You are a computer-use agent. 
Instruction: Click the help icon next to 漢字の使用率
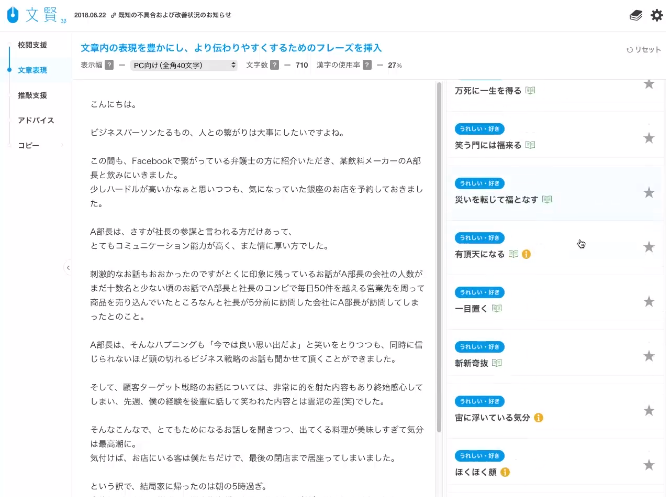(x=367, y=65)
